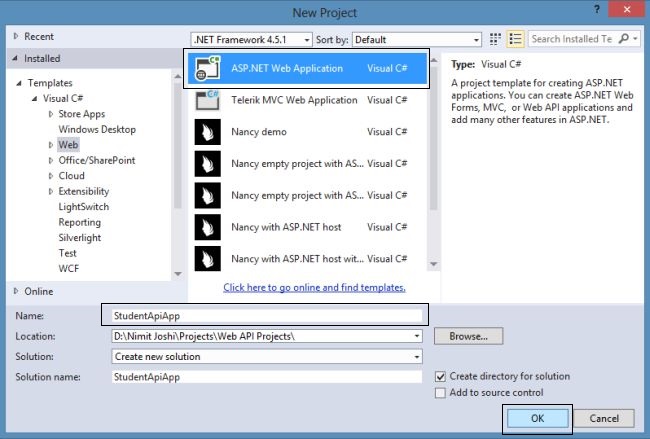
Task: Open the online templates link
Action: pyautogui.click(x=314, y=287)
